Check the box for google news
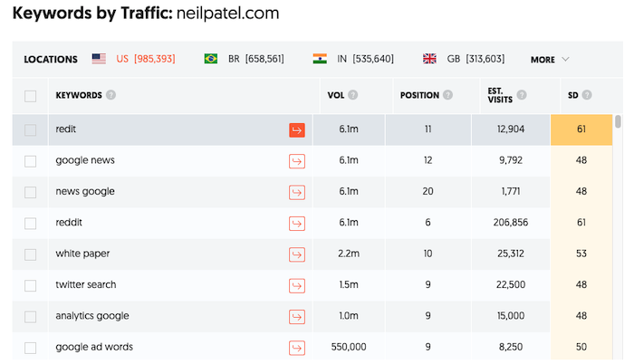This screenshot has width=634, height=364. [x=30, y=161]
